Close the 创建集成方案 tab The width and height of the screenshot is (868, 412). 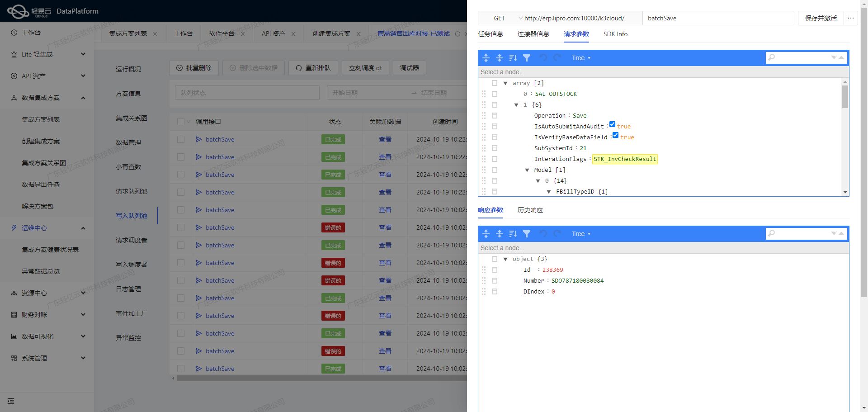[359, 34]
